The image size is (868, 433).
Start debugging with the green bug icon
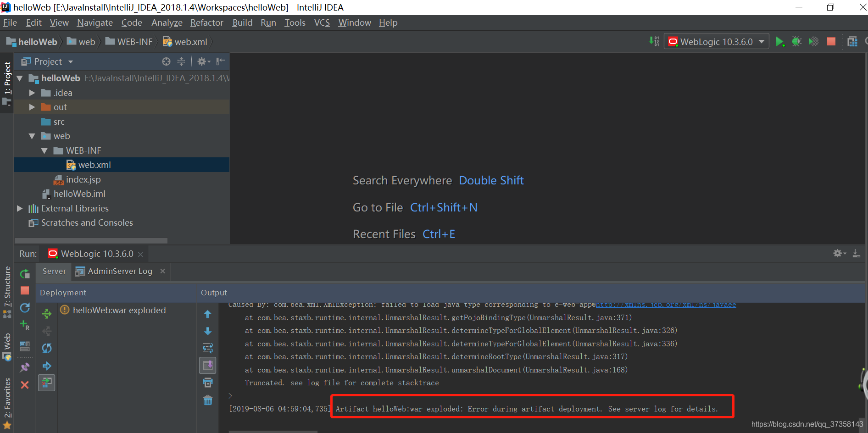click(796, 41)
